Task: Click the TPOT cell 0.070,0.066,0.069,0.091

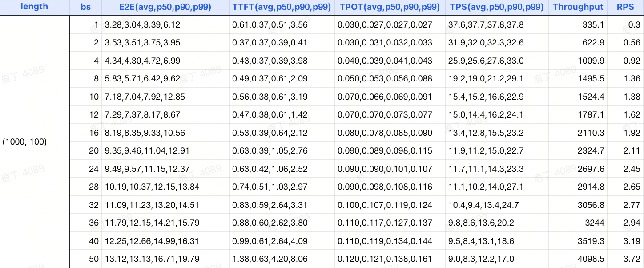Action: [385, 97]
